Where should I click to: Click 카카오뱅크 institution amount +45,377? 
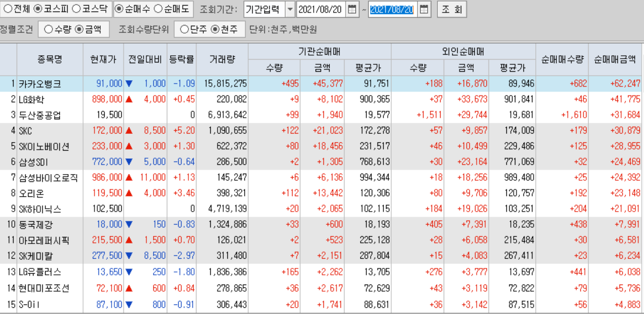328,84
